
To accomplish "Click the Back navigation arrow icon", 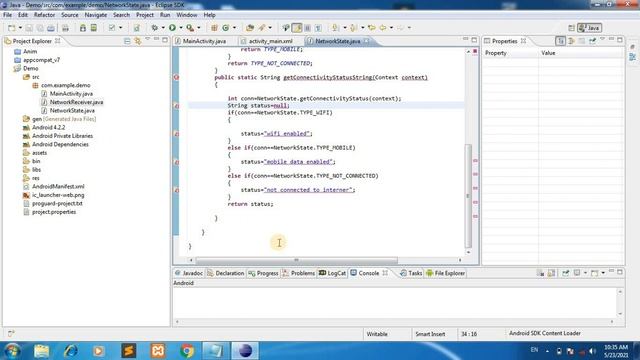I will 383,28.
